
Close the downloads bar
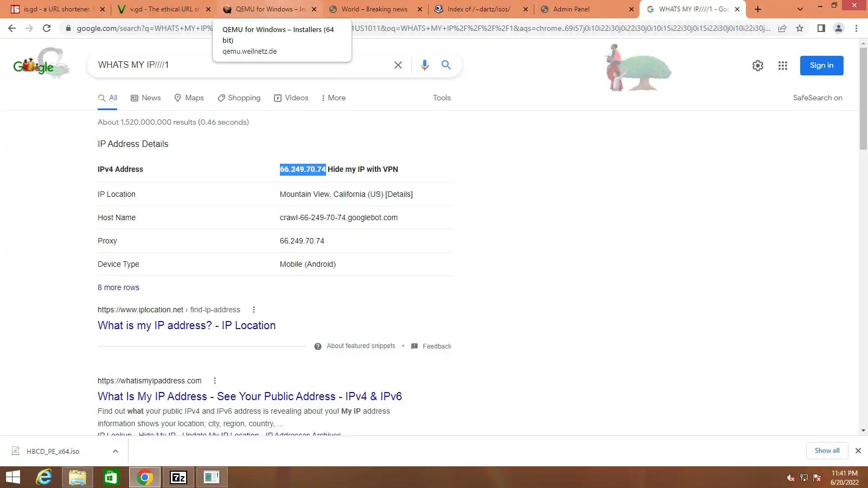(858, 451)
